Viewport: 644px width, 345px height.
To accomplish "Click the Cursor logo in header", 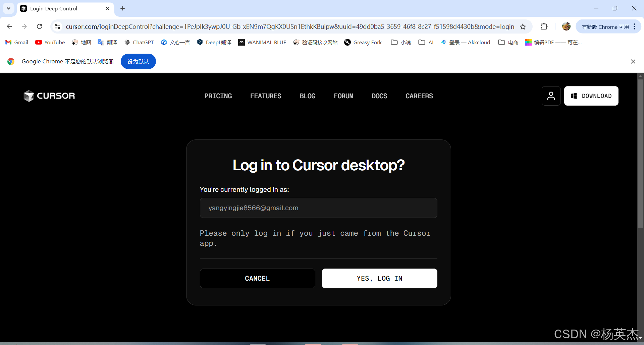I will [x=49, y=96].
